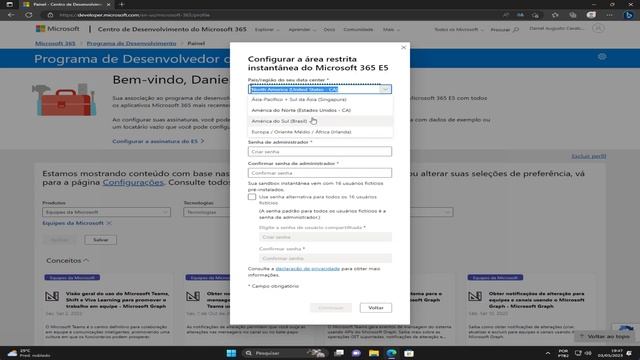This screenshot has height=360, width=640.
Task: Open File Explorer from taskbar
Action: (374, 353)
